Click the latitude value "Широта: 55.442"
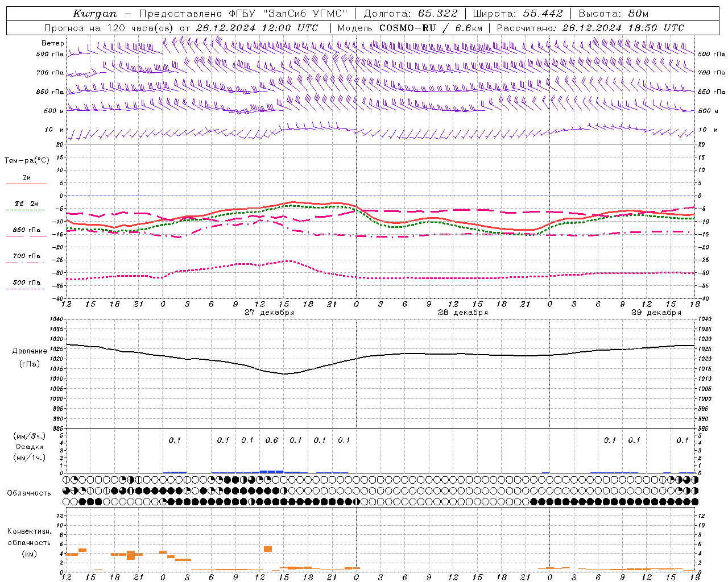728x582 pixels. 518,14
